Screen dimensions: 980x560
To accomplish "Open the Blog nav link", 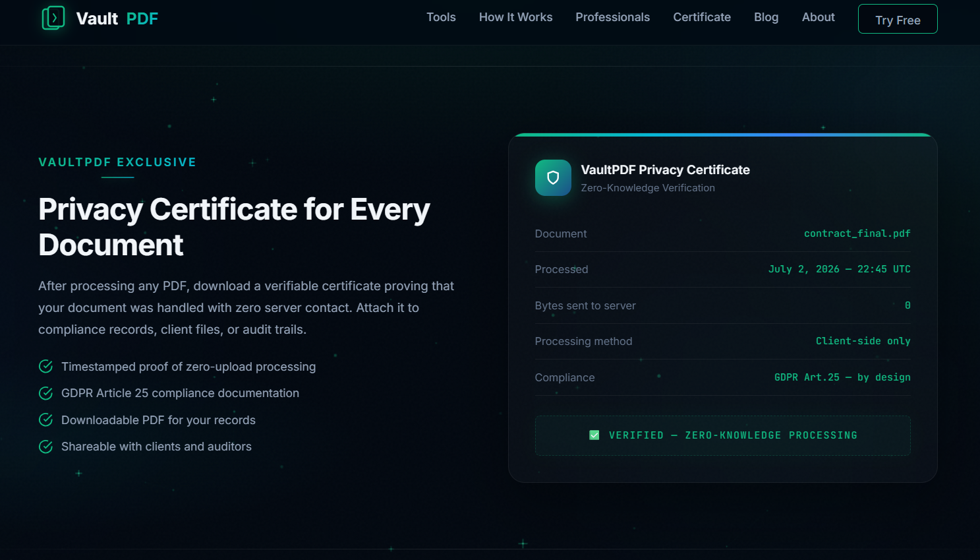I will pos(766,17).
